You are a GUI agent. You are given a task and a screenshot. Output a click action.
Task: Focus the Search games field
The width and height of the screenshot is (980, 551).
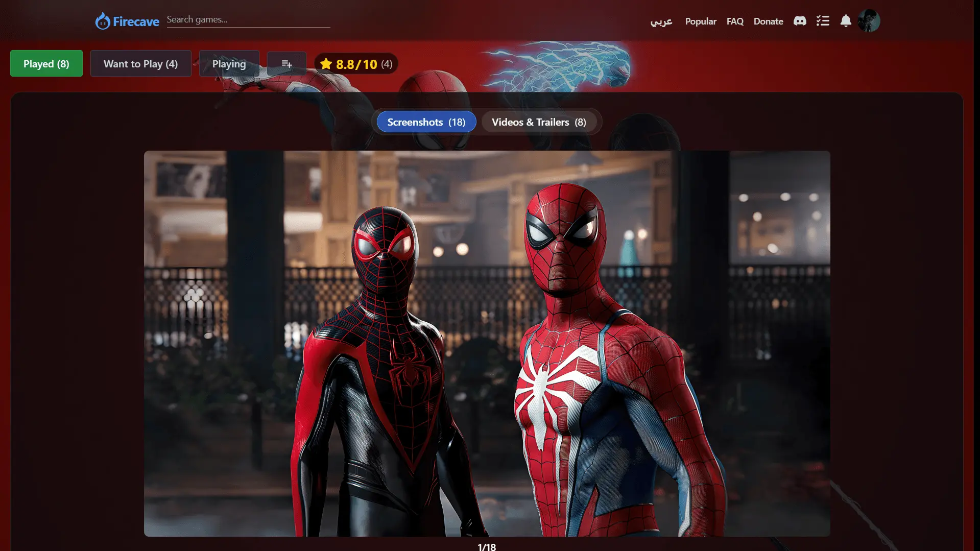[x=248, y=20]
